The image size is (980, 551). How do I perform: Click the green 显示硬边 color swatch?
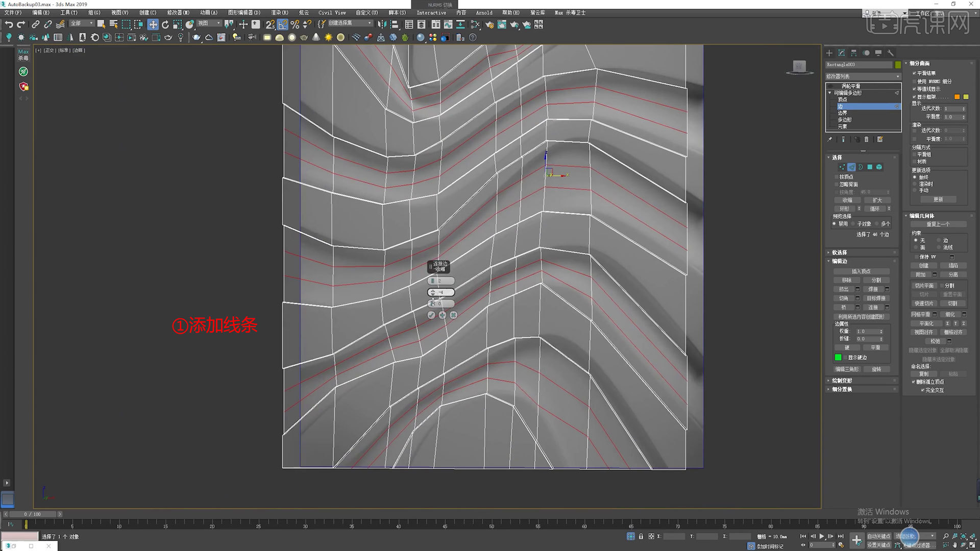pos(839,357)
